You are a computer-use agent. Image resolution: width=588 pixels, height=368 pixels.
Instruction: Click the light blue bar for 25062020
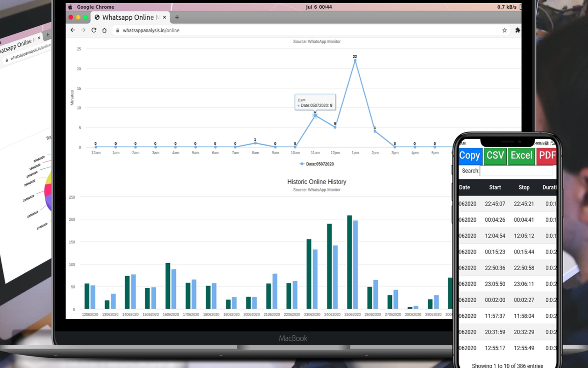[x=356, y=264]
